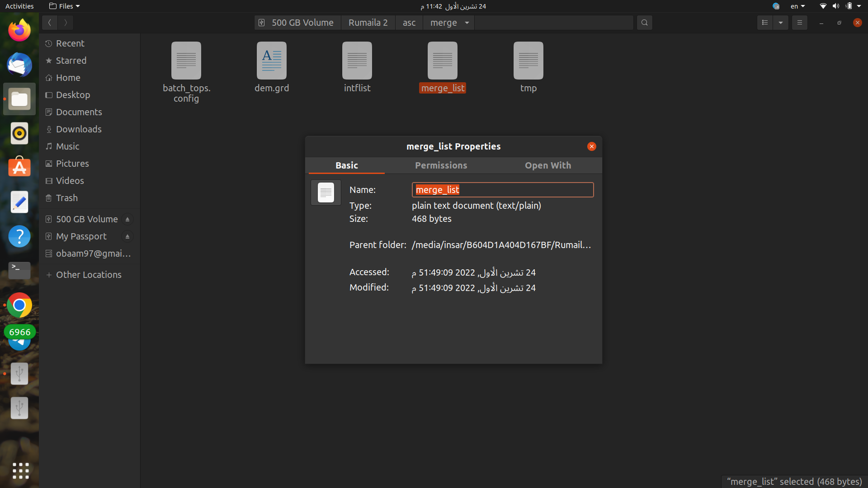Switch to list view in Files
This screenshot has width=868, height=488.
[x=765, y=22]
